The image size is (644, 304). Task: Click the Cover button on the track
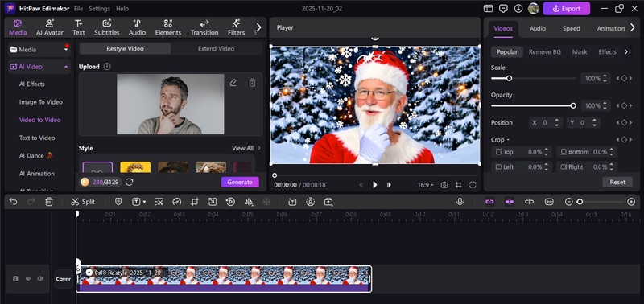tap(64, 279)
